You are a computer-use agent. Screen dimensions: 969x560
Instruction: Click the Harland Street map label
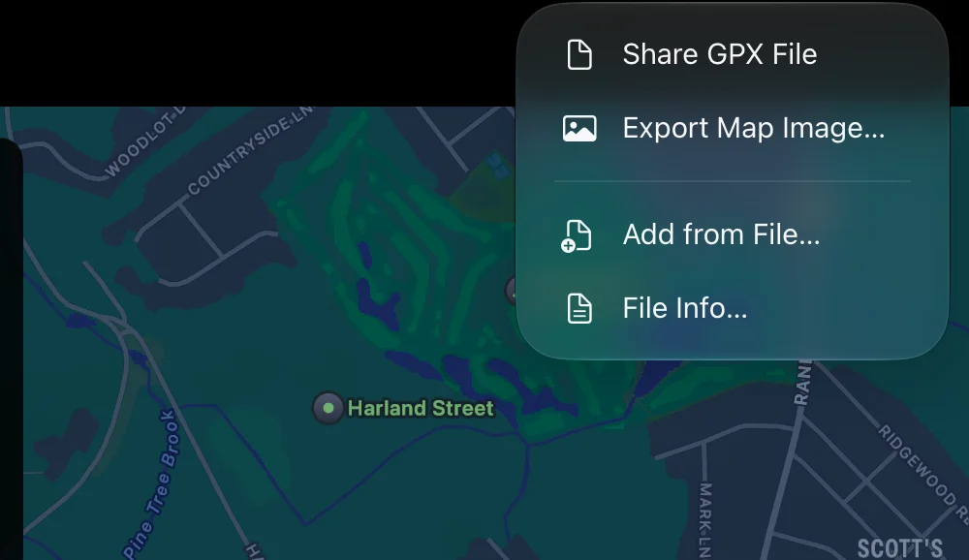(x=421, y=408)
